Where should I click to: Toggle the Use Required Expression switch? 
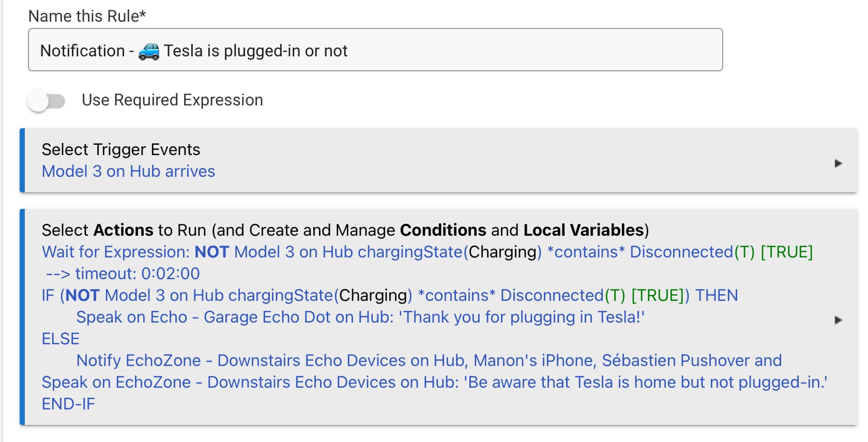pos(47,101)
